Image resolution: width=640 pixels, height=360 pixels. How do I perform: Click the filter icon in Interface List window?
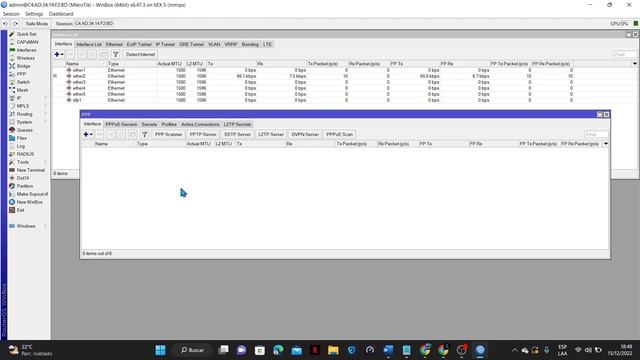pos(116,54)
